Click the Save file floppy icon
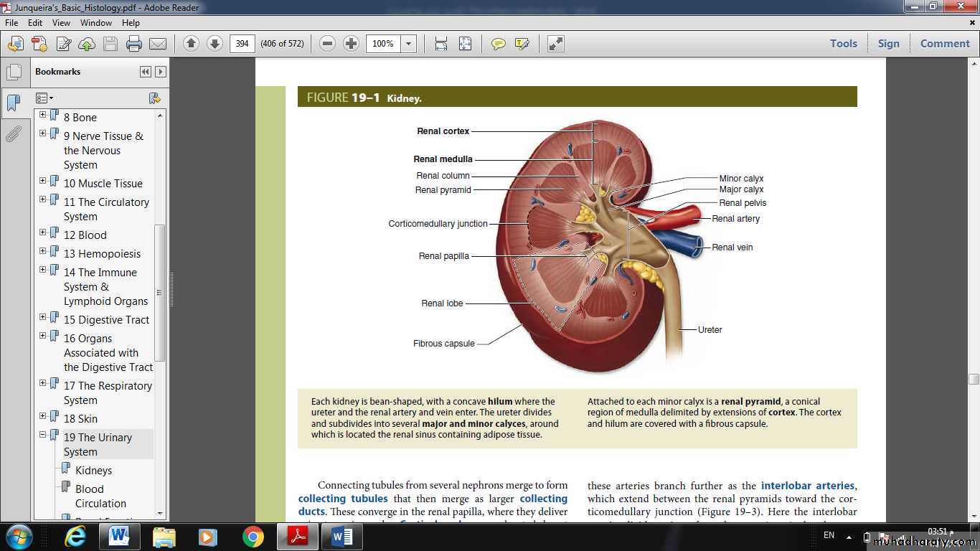This screenshot has height=551, width=980. click(x=110, y=44)
